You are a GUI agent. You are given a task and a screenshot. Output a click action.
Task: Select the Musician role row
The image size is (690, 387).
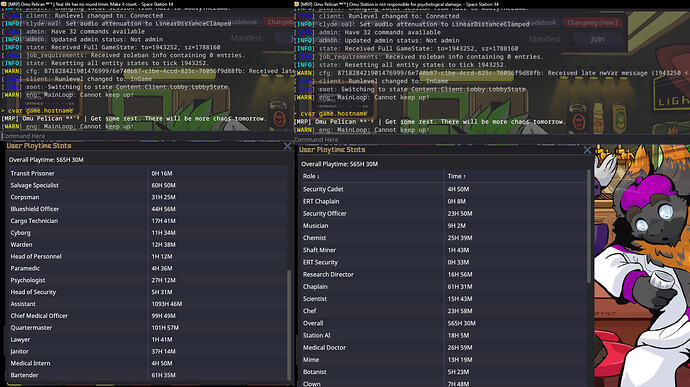[x=444, y=226]
